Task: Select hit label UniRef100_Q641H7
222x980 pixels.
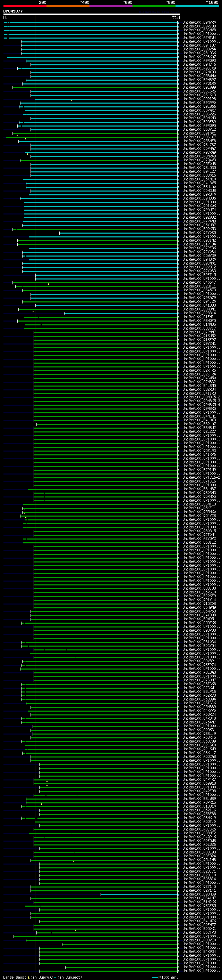Action: point(199,898)
